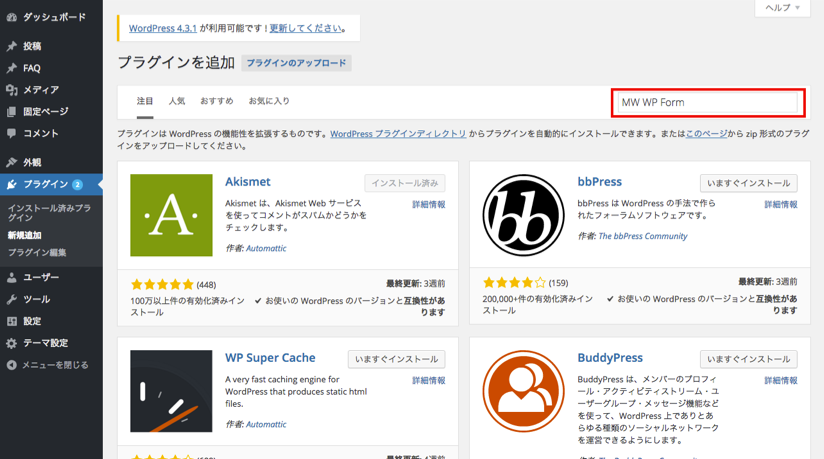Open Installed Plugins (インストール済みプラグイン) submenu

pyautogui.click(x=49, y=213)
